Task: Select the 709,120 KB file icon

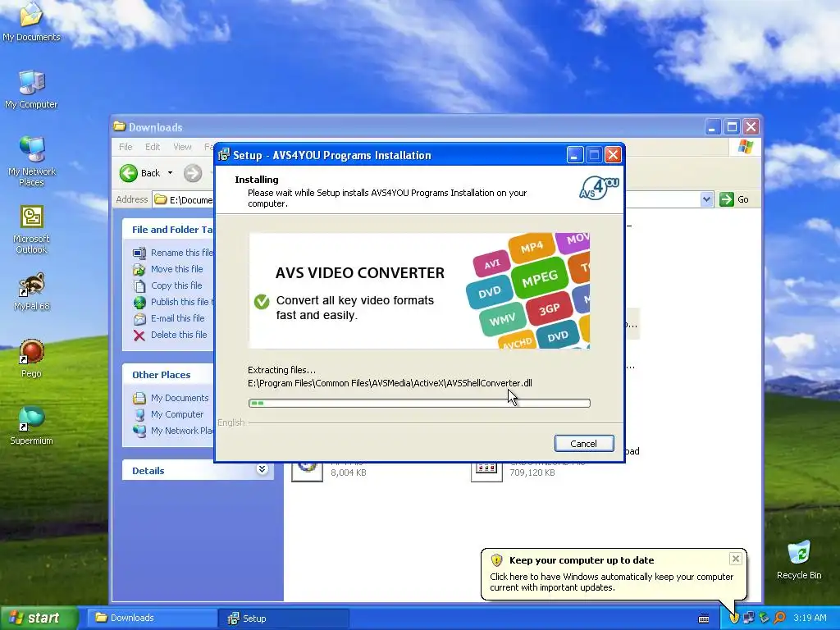Action: click(x=486, y=472)
